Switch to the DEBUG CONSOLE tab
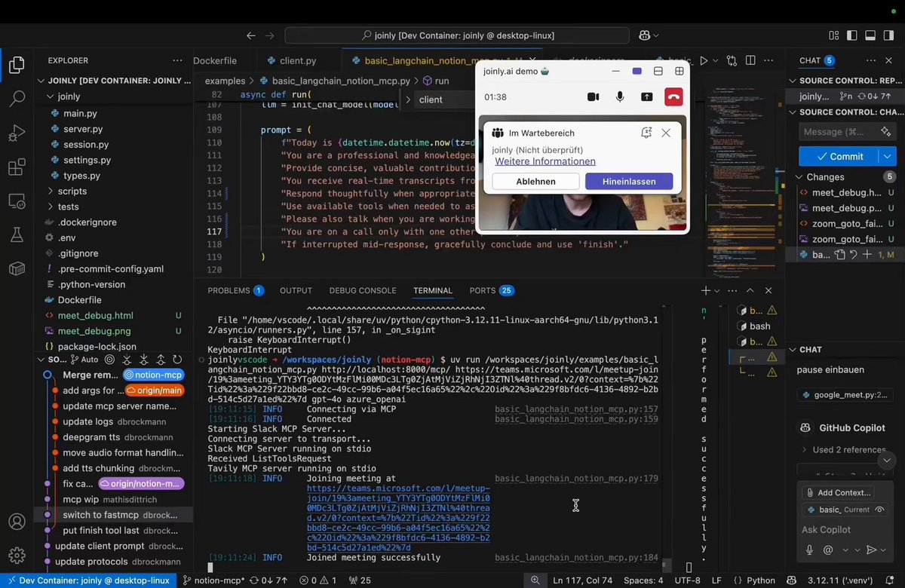The height and width of the screenshot is (588, 905). click(363, 290)
